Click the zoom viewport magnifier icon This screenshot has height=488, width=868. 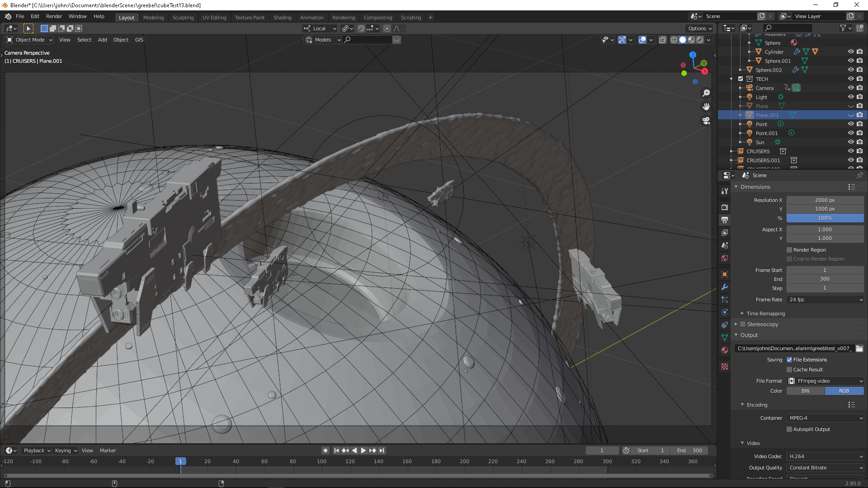pos(706,93)
